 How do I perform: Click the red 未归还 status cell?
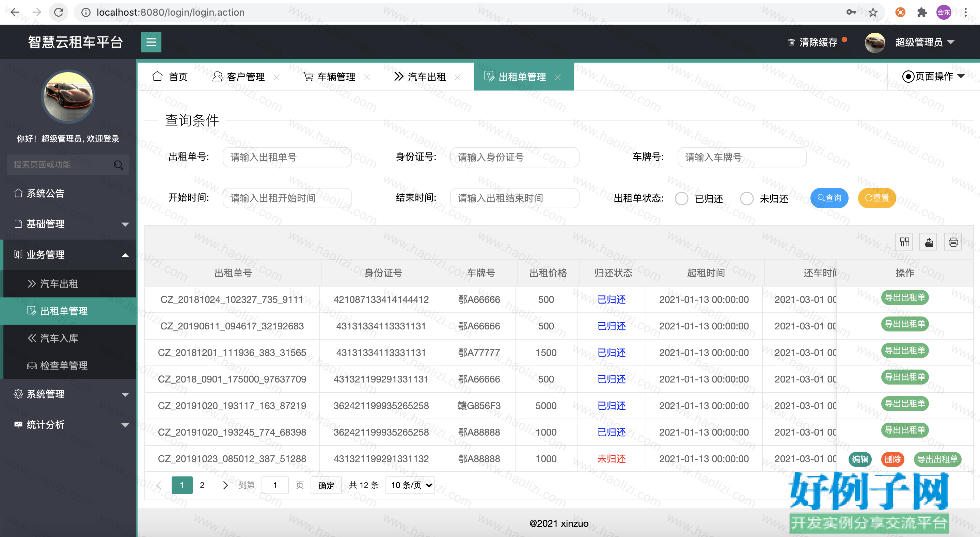pyautogui.click(x=611, y=459)
